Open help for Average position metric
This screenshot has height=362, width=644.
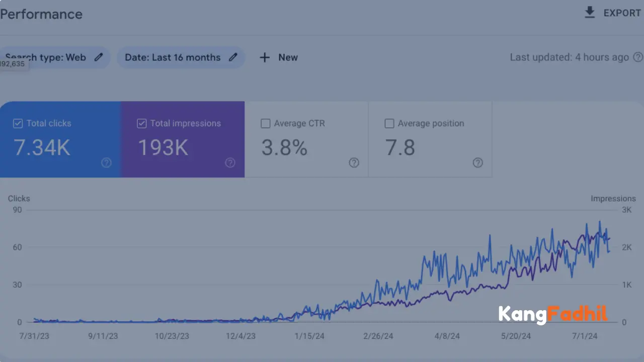(477, 163)
